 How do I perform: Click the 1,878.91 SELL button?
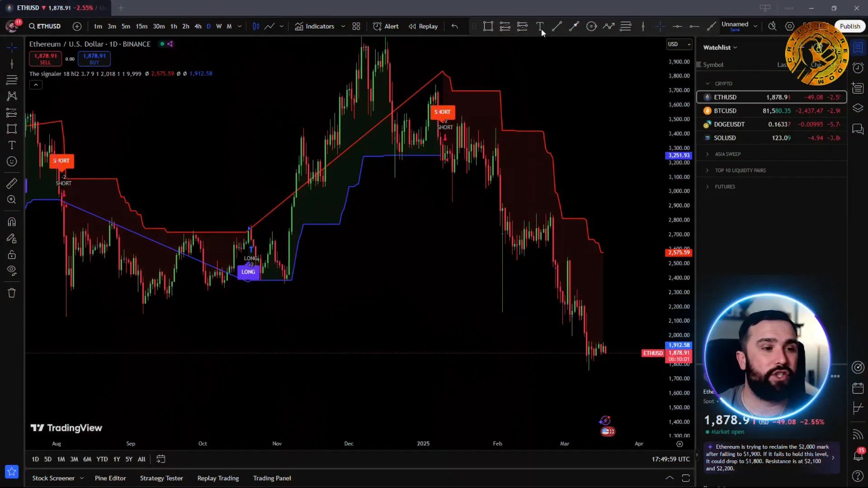pyautogui.click(x=46, y=58)
